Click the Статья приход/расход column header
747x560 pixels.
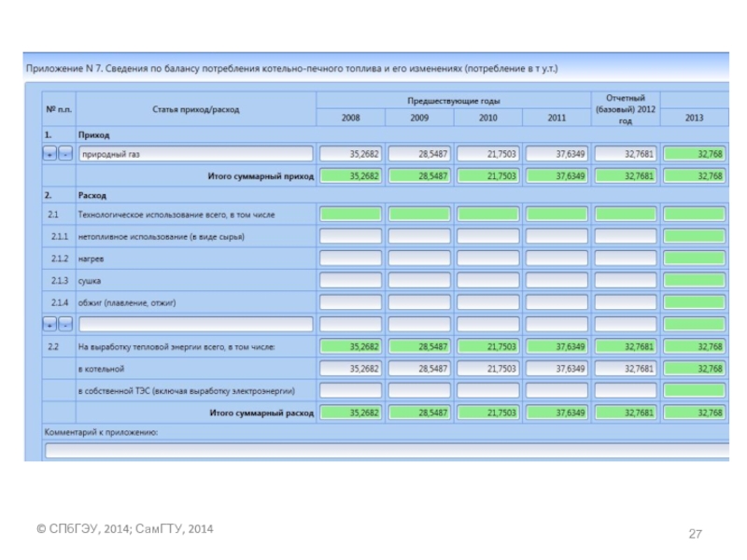pos(195,109)
